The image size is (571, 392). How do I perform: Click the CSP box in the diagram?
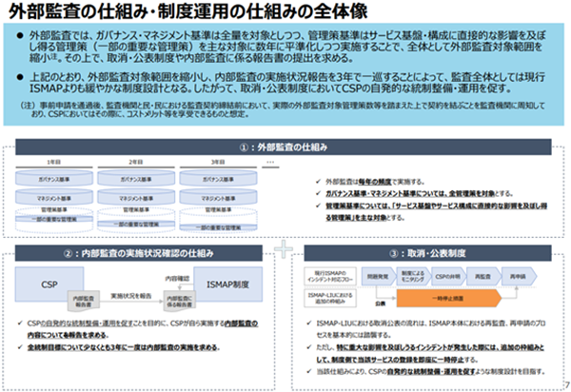click(49, 284)
